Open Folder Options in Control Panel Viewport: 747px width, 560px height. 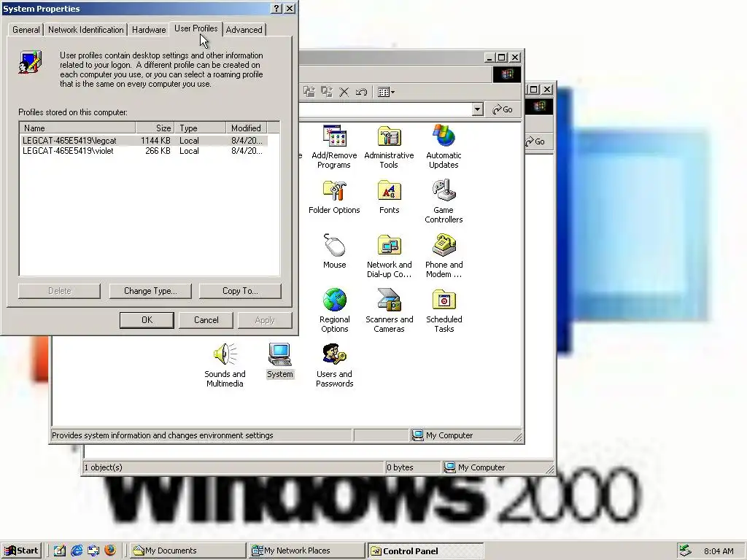click(x=334, y=197)
